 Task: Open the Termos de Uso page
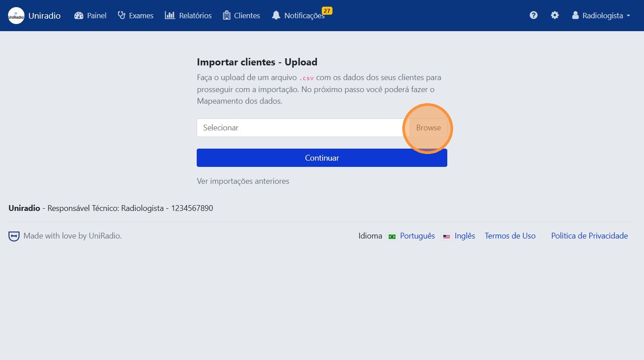pyautogui.click(x=510, y=236)
